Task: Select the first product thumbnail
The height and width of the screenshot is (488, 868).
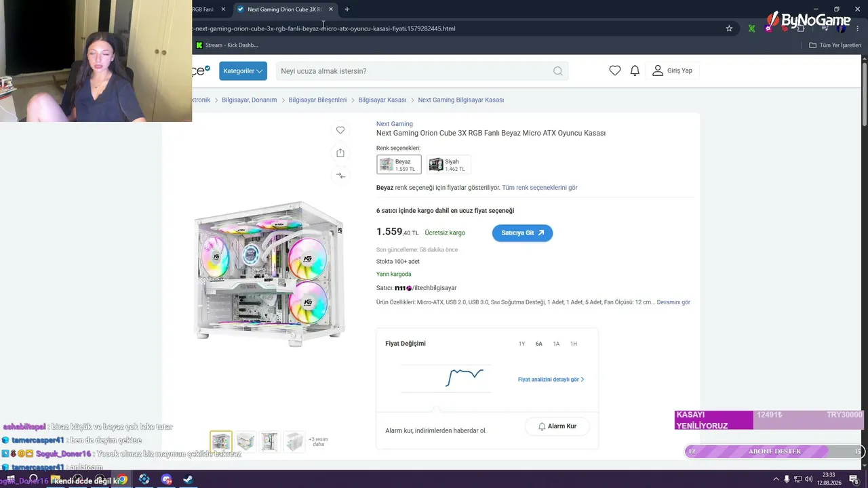Action: [221, 442]
